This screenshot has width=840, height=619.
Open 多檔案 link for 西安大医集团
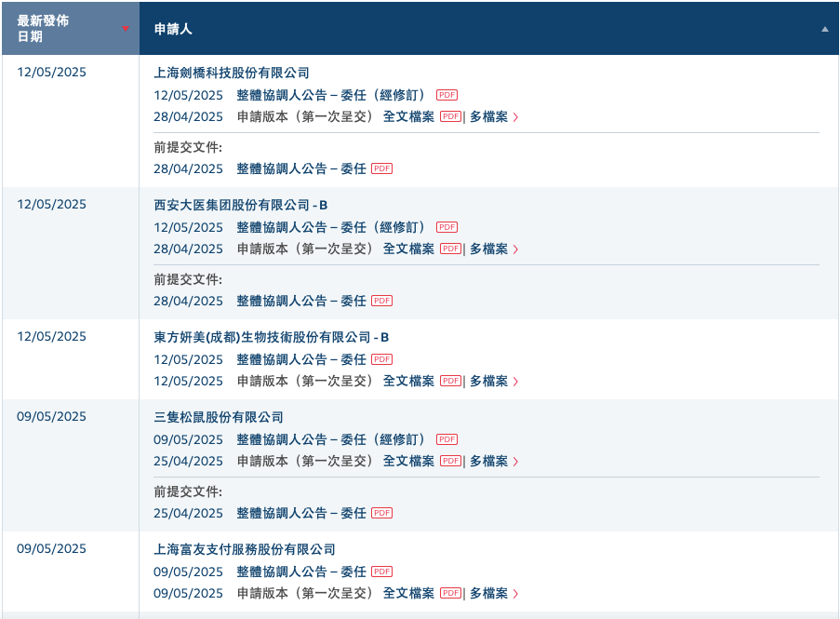point(494,249)
